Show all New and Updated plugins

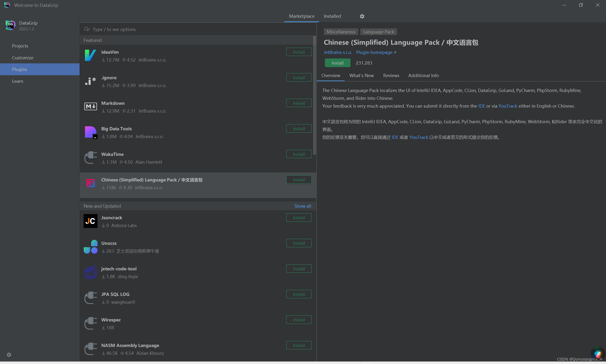pyautogui.click(x=302, y=206)
